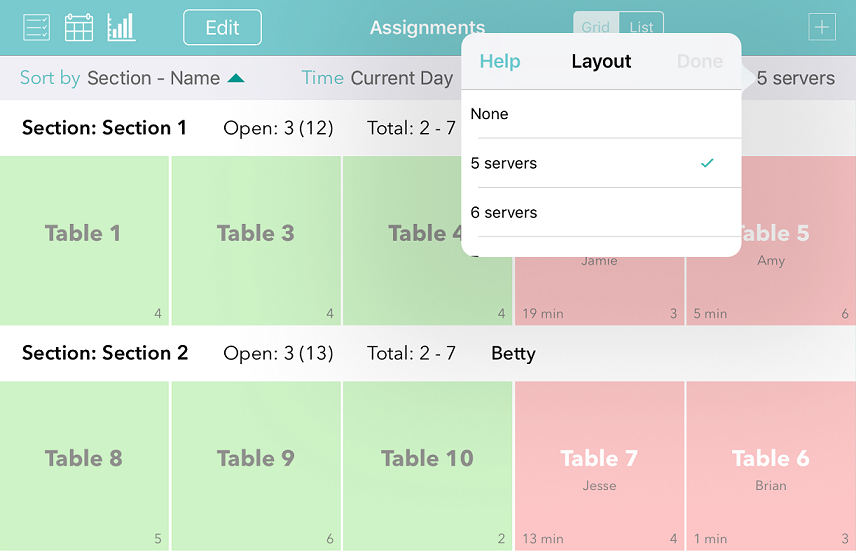Image resolution: width=856 pixels, height=553 pixels.
Task: Open the calendar grid icon
Action: (79, 27)
